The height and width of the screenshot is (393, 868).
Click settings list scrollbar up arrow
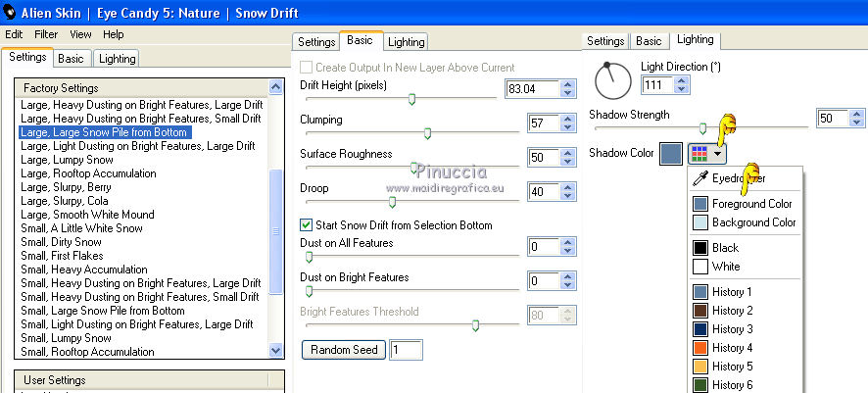[275, 87]
